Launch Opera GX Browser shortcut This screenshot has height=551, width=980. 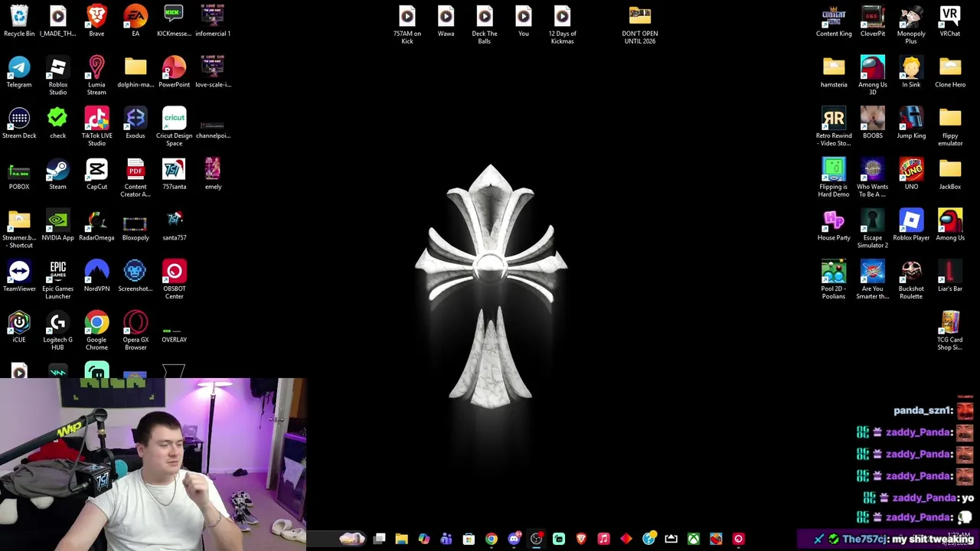[x=136, y=331]
